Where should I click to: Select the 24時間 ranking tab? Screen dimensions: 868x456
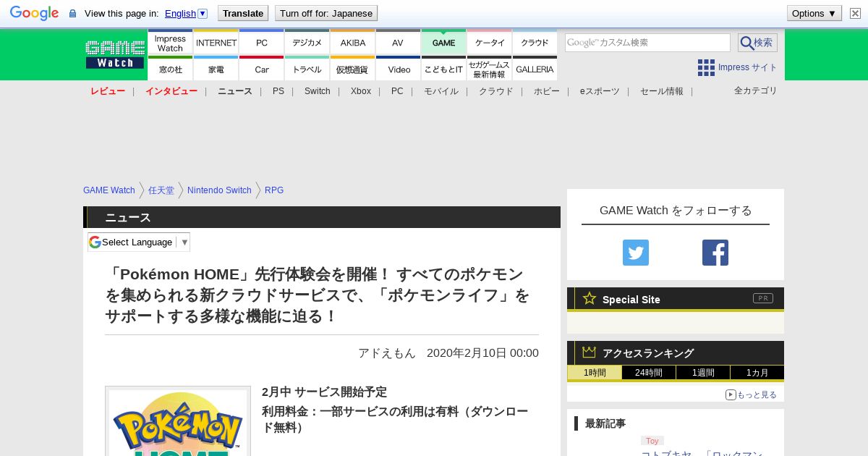coord(649,373)
